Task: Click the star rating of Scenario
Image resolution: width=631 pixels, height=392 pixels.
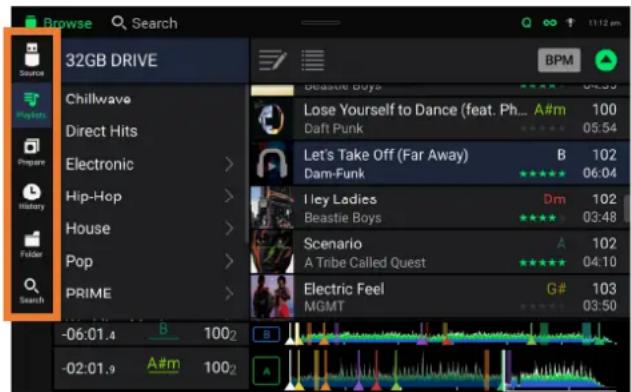Action: [542, 263]
